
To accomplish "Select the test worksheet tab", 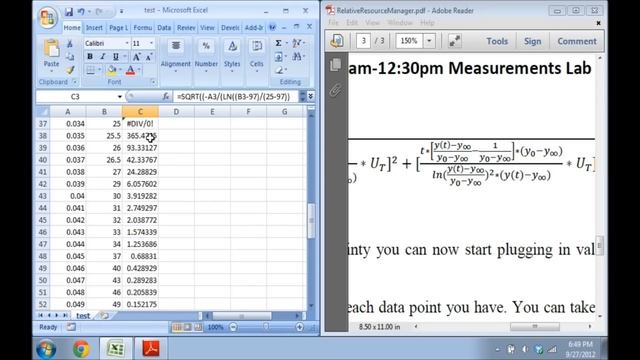I will (x=83, y=316).
